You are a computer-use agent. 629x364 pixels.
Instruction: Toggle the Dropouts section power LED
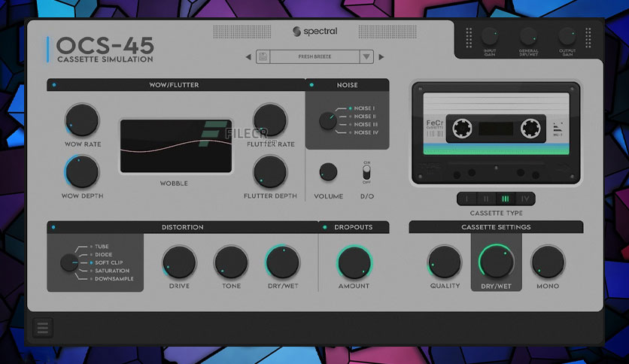[325, 227]
